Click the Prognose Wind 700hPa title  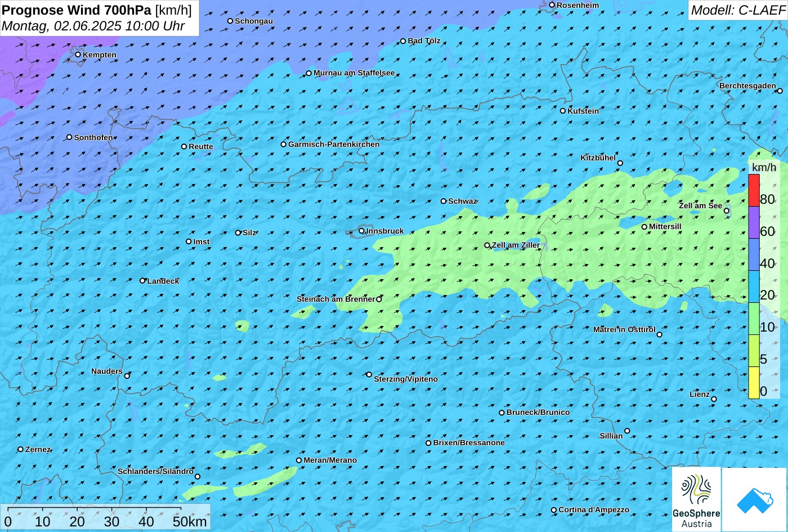click(77, 10)
